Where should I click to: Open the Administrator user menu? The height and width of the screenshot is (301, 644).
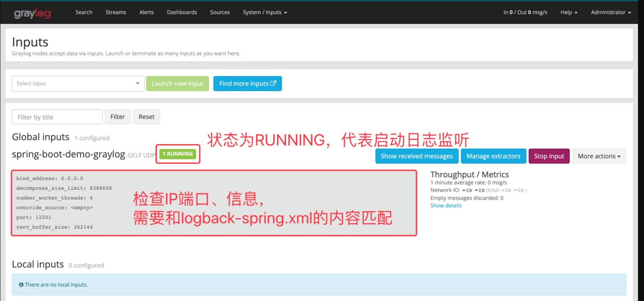click(611, 12)
